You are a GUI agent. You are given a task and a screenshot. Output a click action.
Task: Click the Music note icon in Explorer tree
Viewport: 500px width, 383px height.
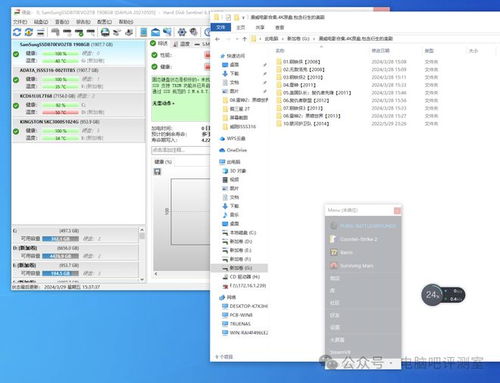pyautogui.click(x=225, y=215)
